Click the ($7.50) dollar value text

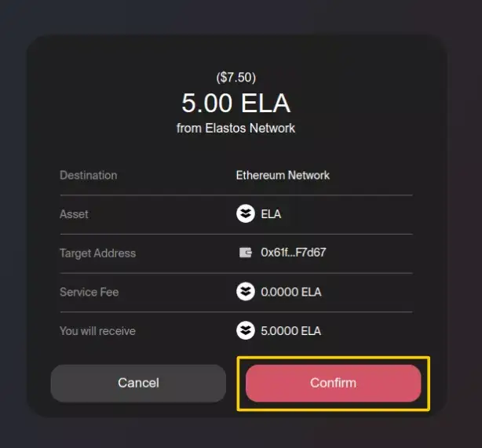click(236, 78)
